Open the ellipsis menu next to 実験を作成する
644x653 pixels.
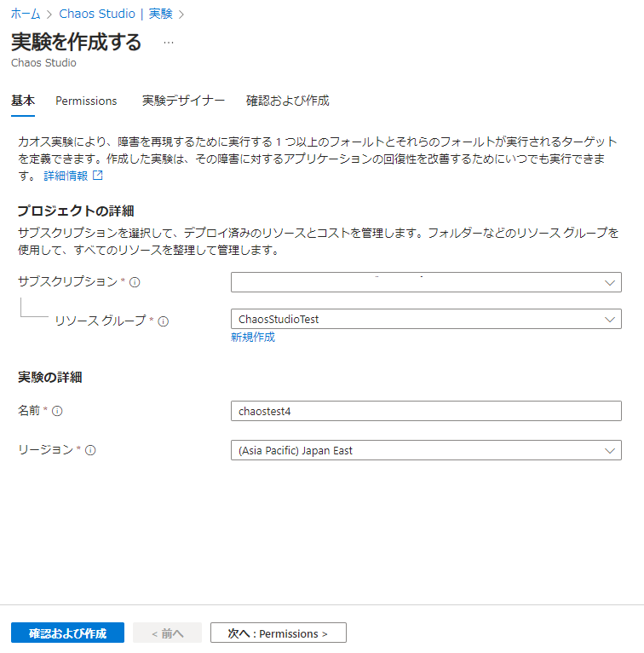pos(169,43)
